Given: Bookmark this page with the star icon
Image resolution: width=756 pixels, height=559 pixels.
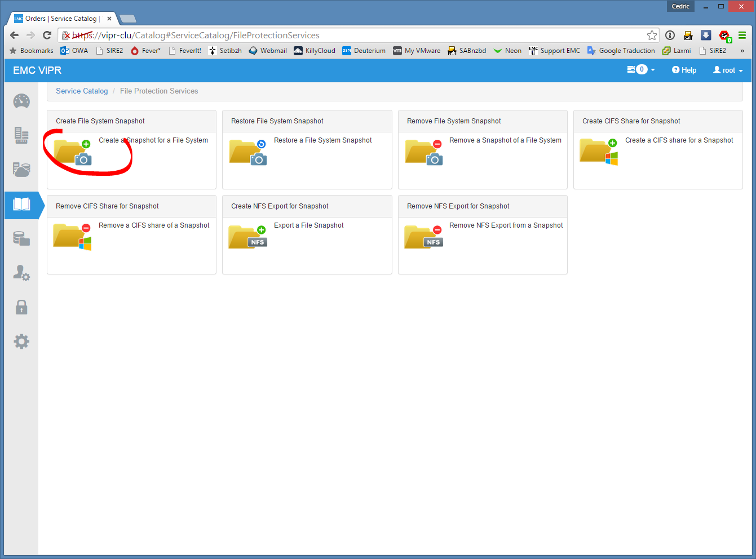Looking at the screenshot, I should click(652, 36).
